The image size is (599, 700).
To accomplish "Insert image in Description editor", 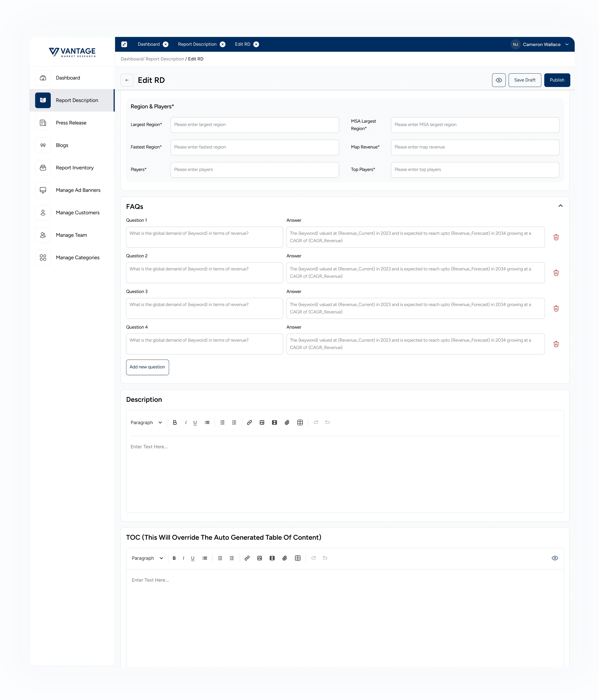I will 262,422.
